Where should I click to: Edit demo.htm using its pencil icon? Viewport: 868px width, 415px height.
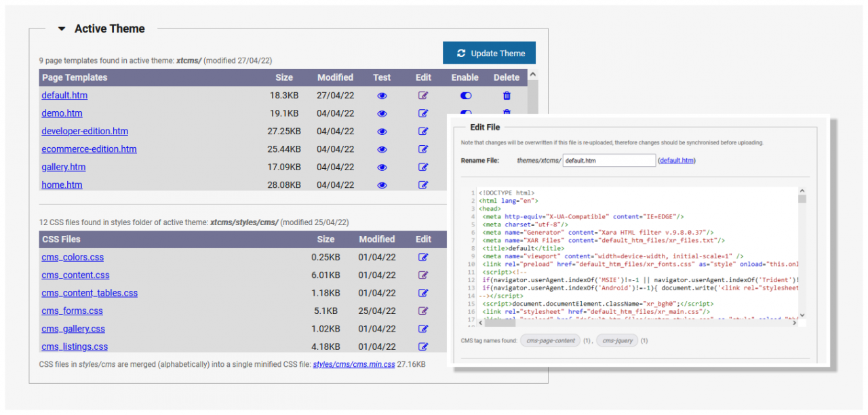(x=423, y=114)
